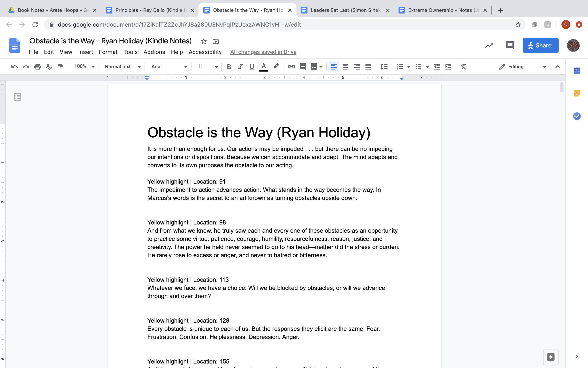Open the View menu

pyautogui.click(x=66, y=52)
